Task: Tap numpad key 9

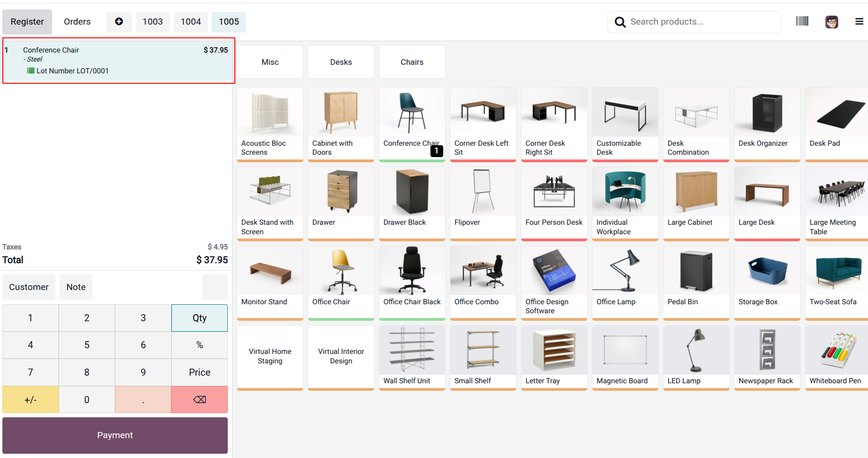Action: pos(143,372)
